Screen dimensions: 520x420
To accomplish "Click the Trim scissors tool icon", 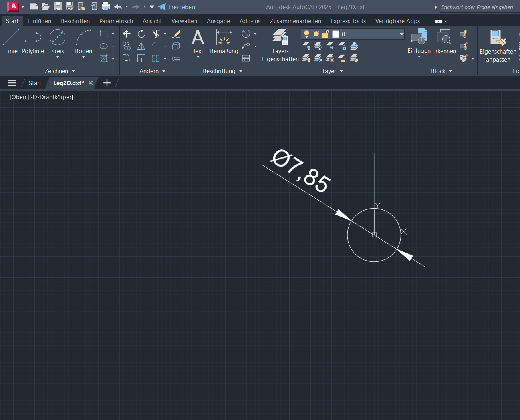I will click(156, 34).
